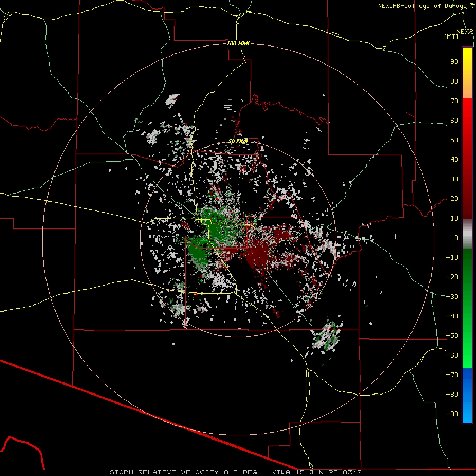This screenshot has width=476, height=476.
Task: Click the 100 NMI range ring label
Action: pyautogui.click(x=238, y=43)
